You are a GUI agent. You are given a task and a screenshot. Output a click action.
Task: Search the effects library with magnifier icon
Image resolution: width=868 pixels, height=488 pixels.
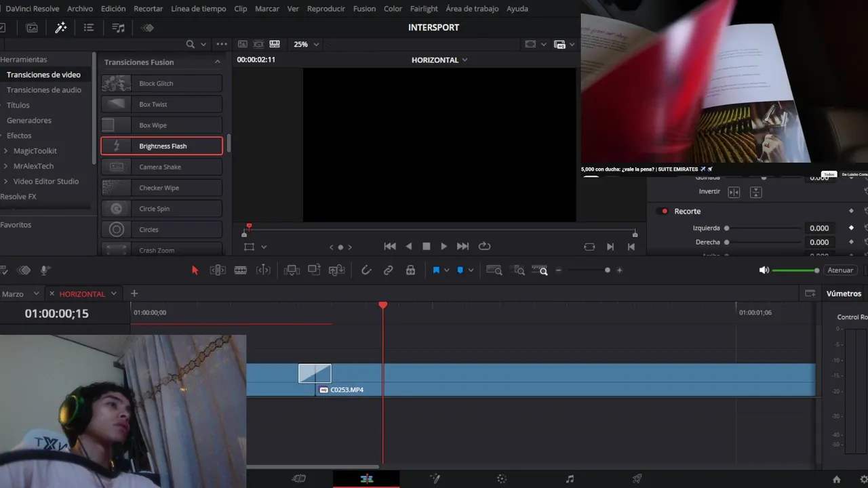point(191,44)
